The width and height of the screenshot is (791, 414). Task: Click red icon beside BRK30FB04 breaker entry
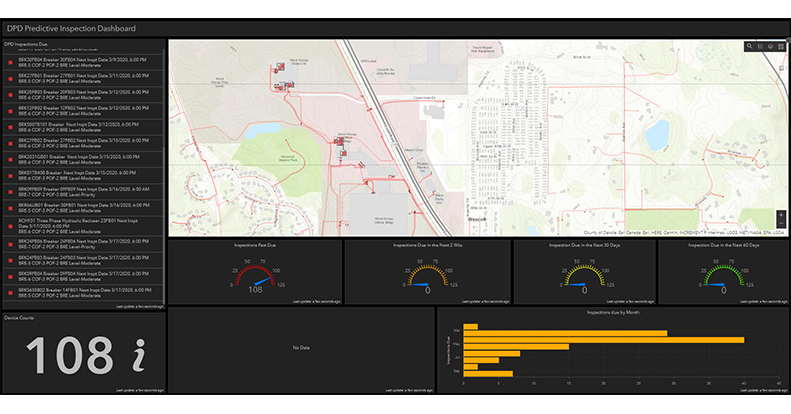(11, 62)
